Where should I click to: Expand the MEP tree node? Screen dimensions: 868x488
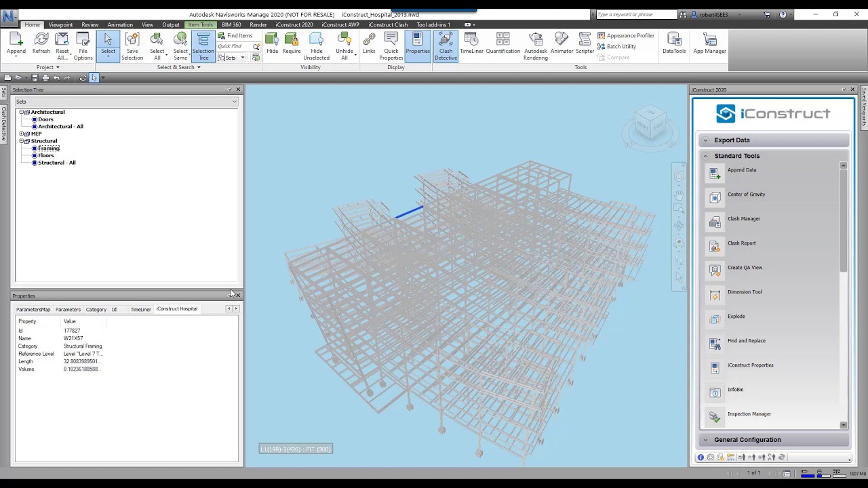point(21,134)
